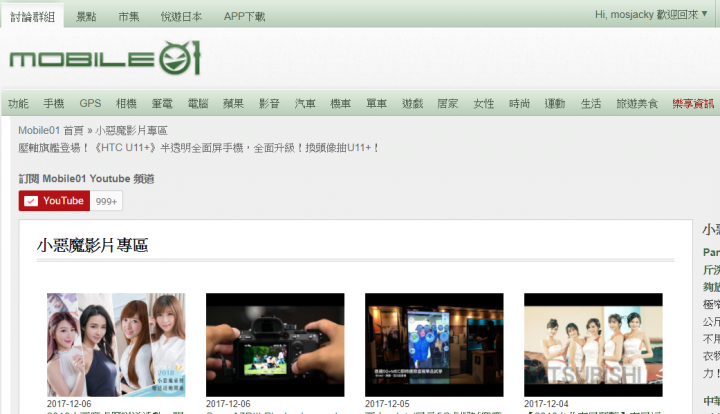The image size is (720, 414).
Task: Click the 999+ subscriber count box
Action: (107, 201)
